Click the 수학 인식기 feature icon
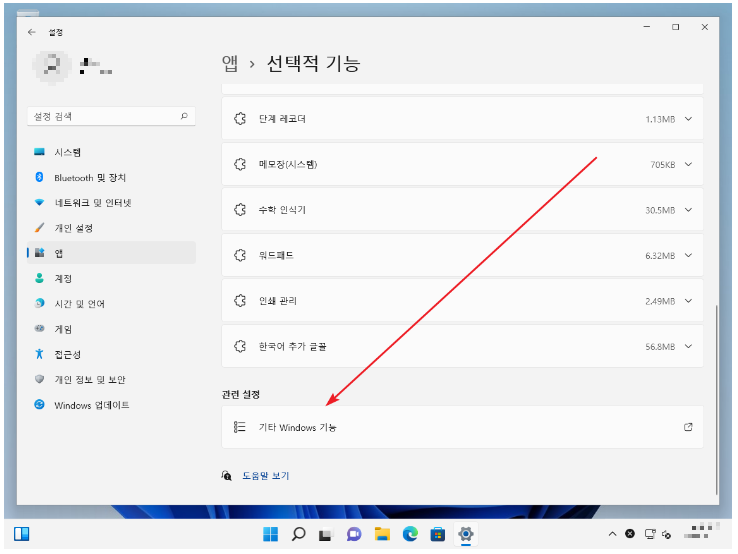The height and width of the screenshot is (554, 738). pos(240,210)
